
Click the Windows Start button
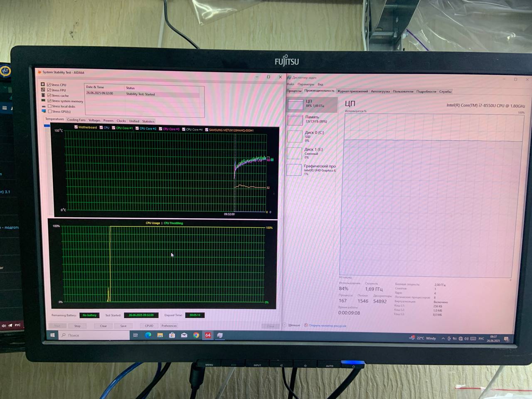click(52, 335)
